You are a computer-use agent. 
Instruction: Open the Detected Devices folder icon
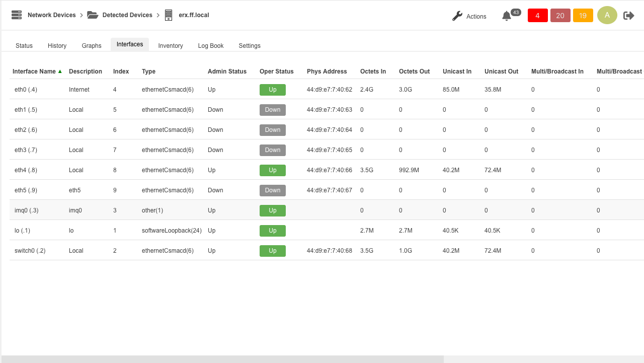click(x=93, y=15)
